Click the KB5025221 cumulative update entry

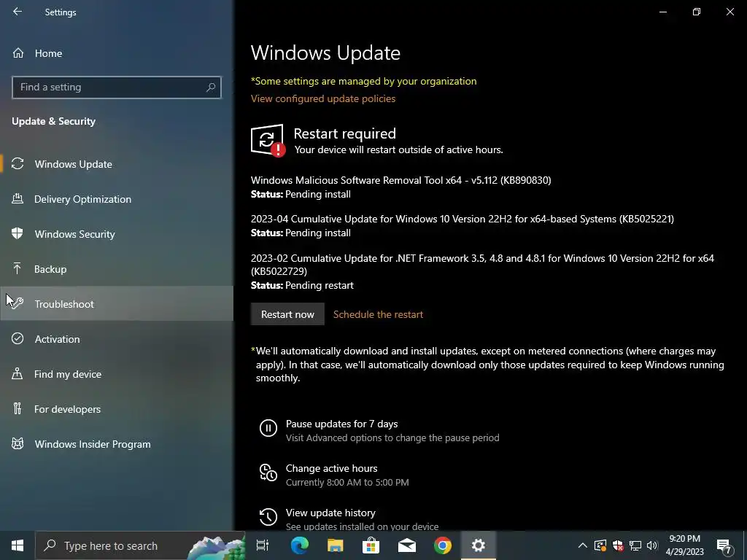click(462, 219)
